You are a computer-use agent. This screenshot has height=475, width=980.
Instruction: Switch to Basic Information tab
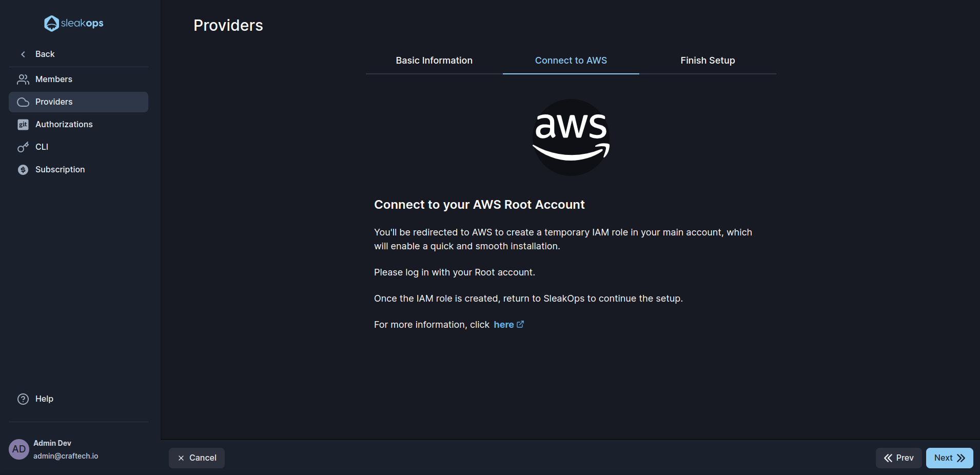(434, 61)
